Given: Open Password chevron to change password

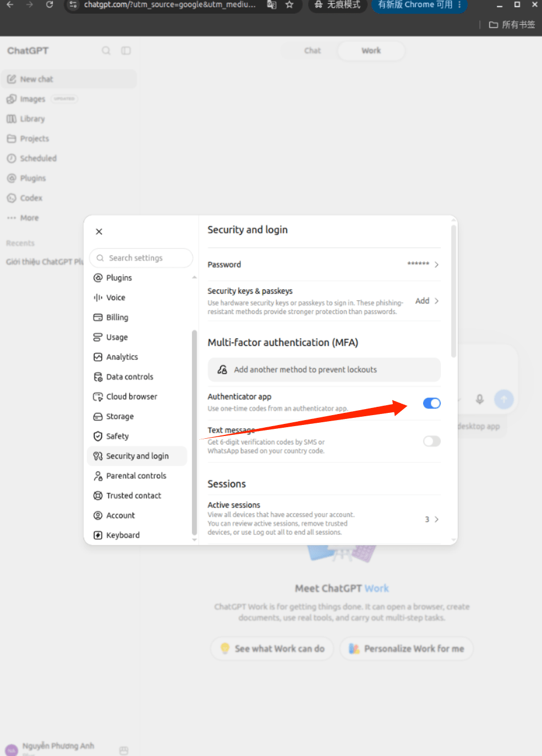Looking at the screenshot, I should tap(436, 264).
